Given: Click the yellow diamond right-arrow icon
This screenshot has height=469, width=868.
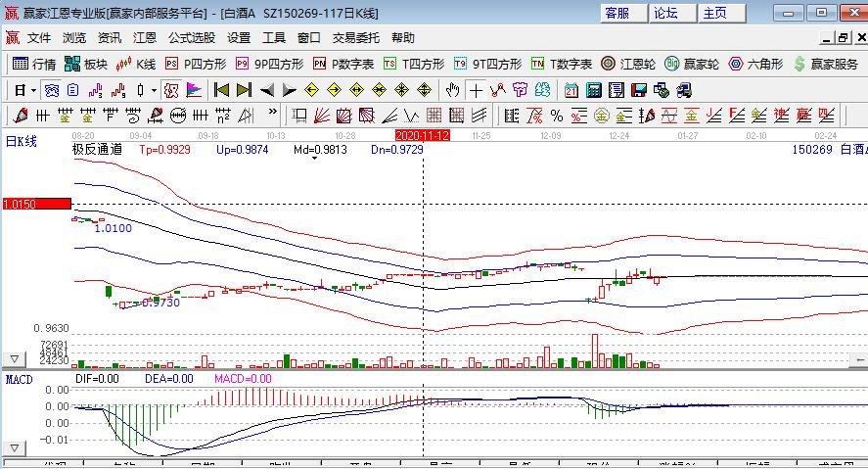Looking at the screenshot, I should pyautogui.click(x=335, y=90).
